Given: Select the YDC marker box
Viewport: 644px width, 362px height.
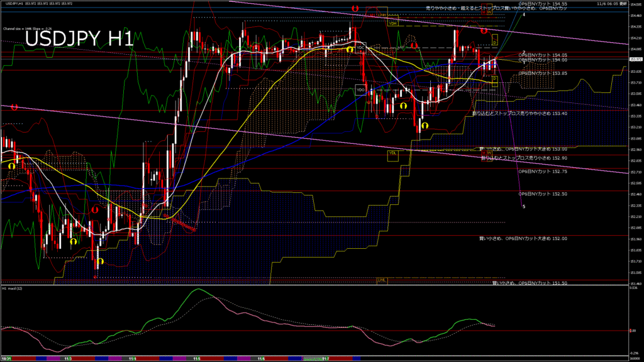Looking at the screenshot, I should (x=360, y=47).
